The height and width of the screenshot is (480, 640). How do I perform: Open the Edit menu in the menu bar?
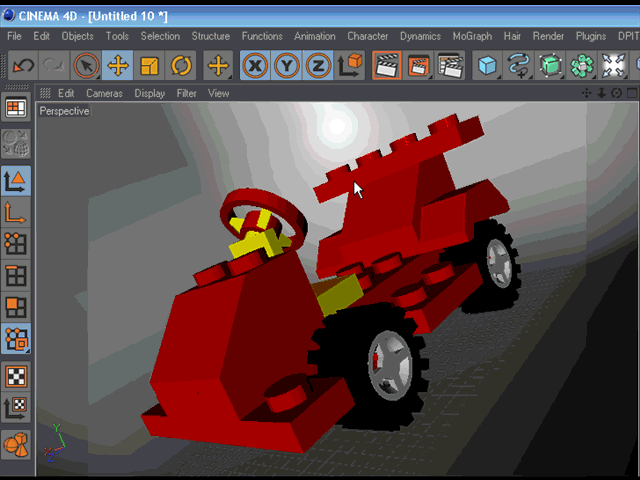coord(41,36)
